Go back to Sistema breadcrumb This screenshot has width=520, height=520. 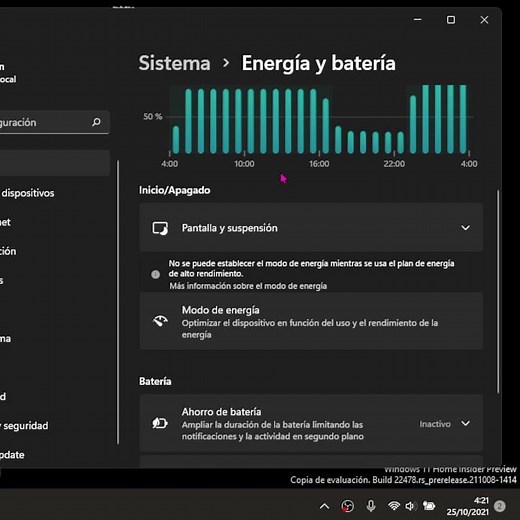[x=174, y=63]
